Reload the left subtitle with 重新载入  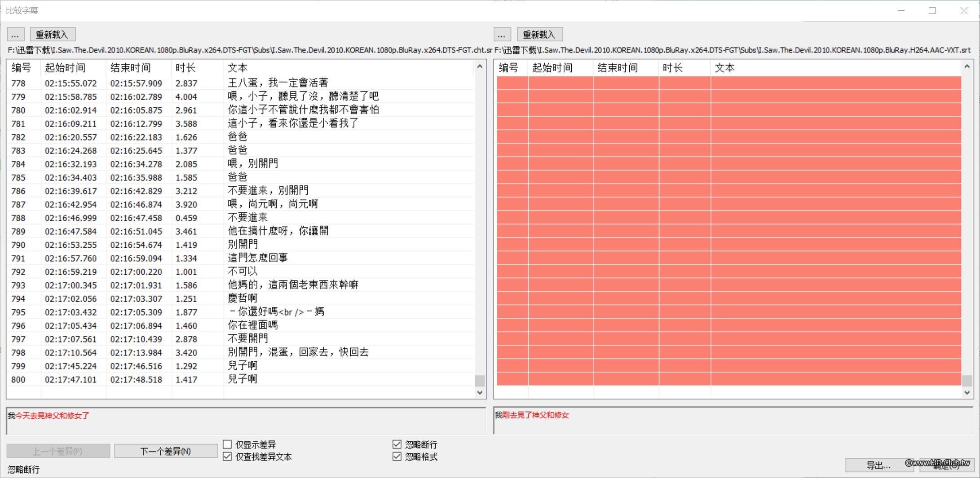53,34
